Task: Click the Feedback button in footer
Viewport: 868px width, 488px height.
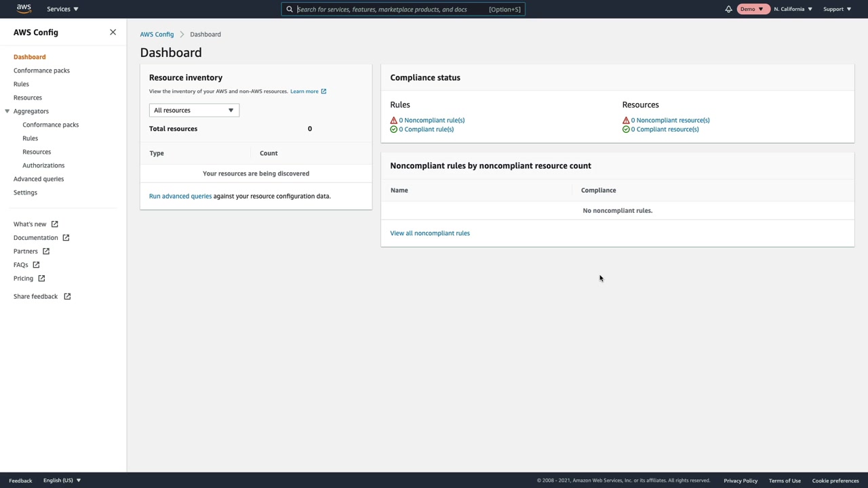Action: coord(20,481)
